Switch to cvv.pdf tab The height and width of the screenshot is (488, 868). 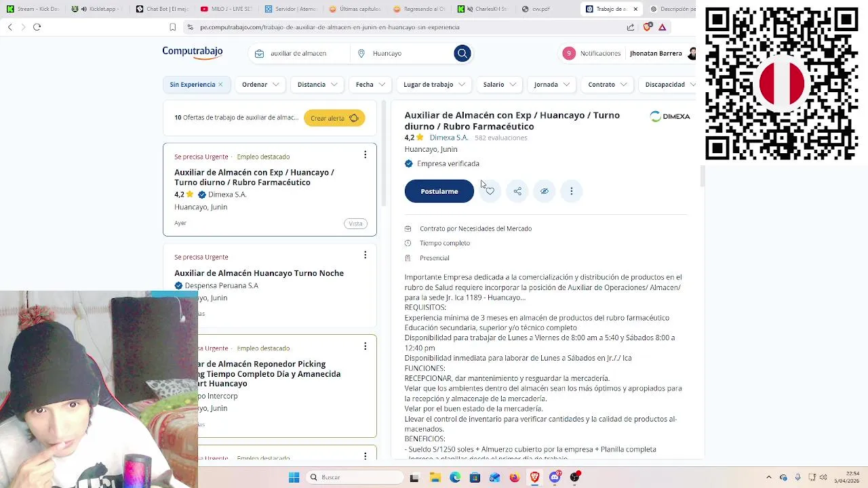[548, 9]
